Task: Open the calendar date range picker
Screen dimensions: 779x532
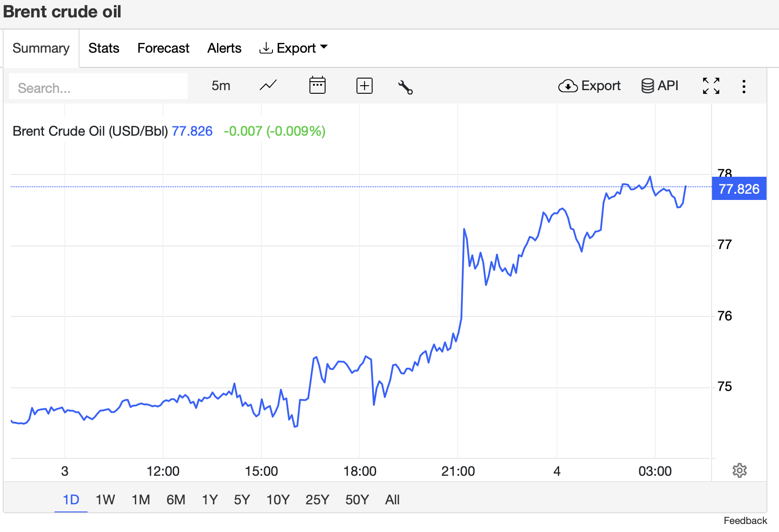Action: coord(317,85)
